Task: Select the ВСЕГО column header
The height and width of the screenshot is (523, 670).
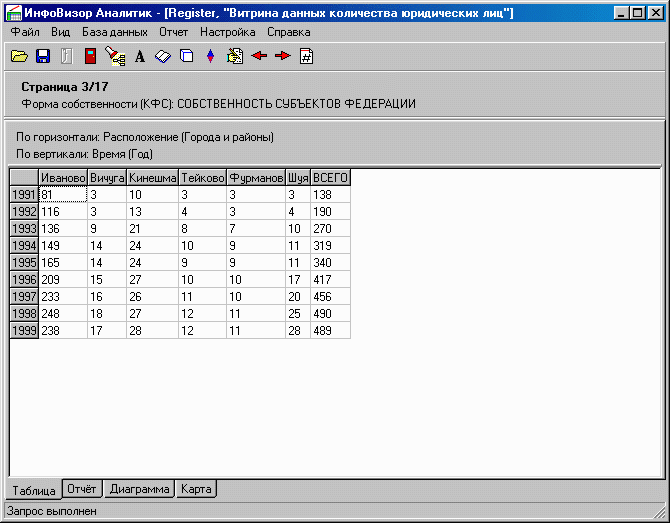Action: 330,178
